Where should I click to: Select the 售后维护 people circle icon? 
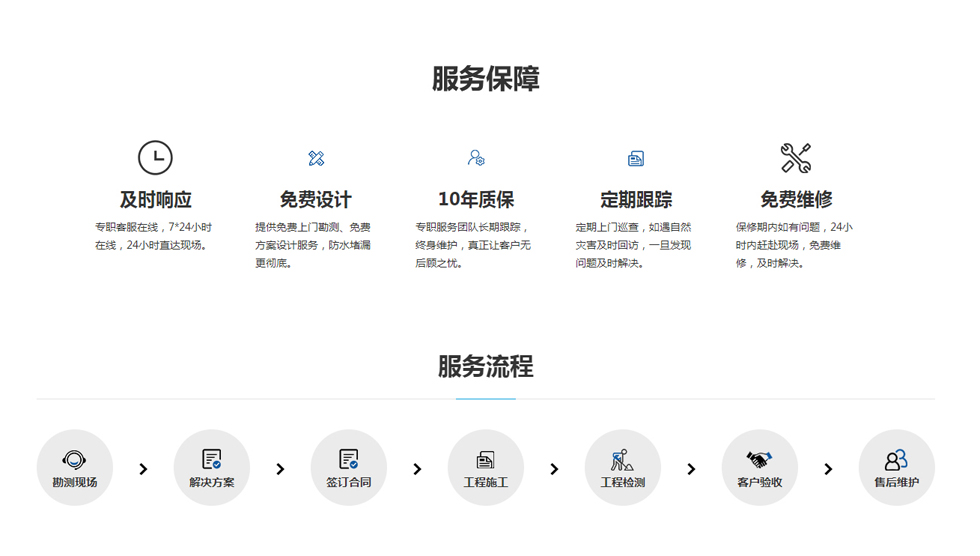point(896,467)
